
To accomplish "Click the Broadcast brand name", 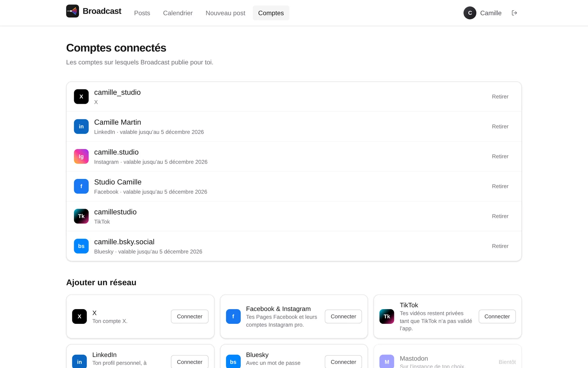I will tap(102, 11).
